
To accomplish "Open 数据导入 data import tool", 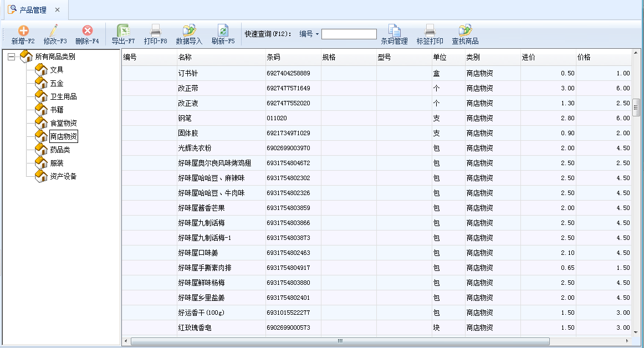I will pos(189,31).
